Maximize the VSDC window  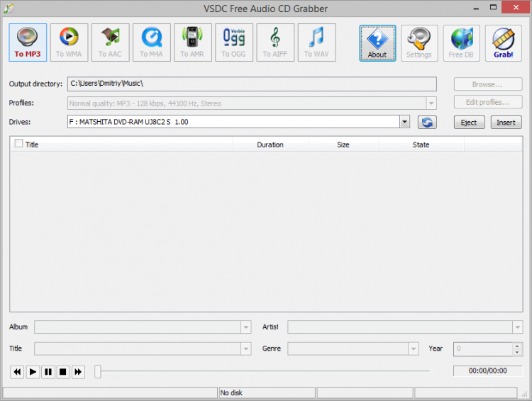[x=493, y=8]
